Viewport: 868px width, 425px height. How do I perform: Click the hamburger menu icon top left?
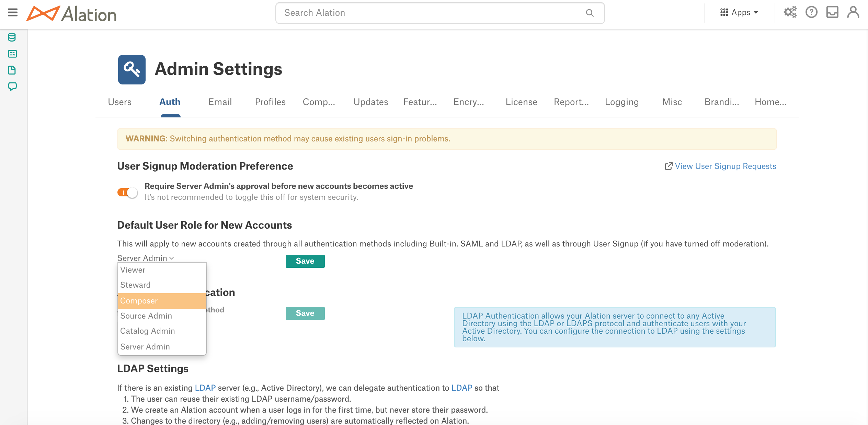[x=12, y=12]
